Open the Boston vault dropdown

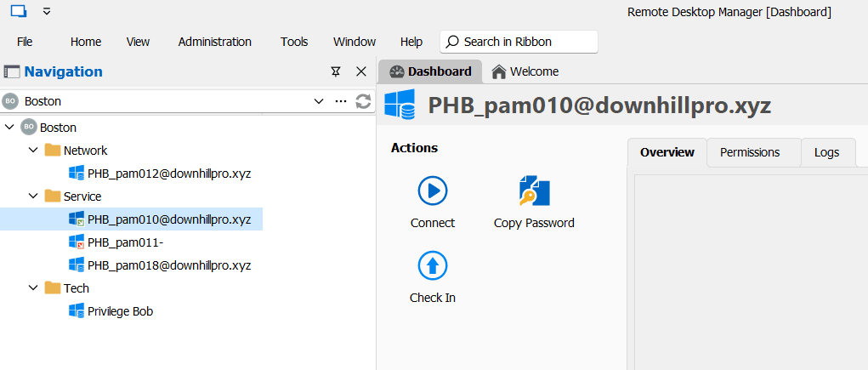point(319,101)
